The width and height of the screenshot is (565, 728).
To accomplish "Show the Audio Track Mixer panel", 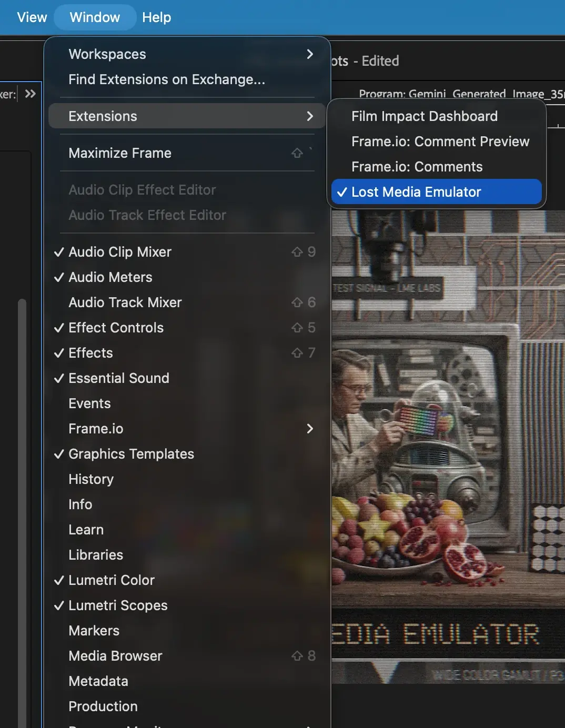I will tap(187, 302).
